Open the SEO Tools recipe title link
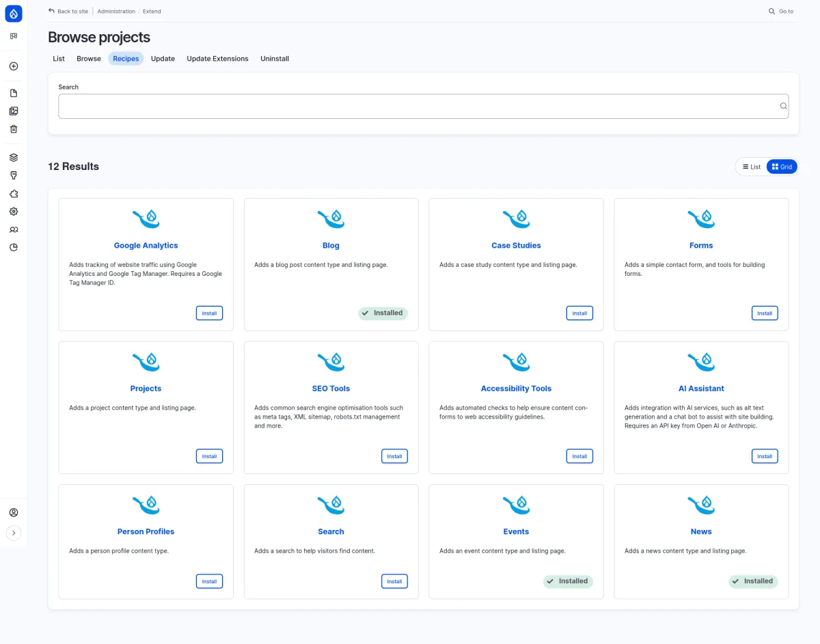The height and width of the screenshot is (644, 820). [331, 389]
